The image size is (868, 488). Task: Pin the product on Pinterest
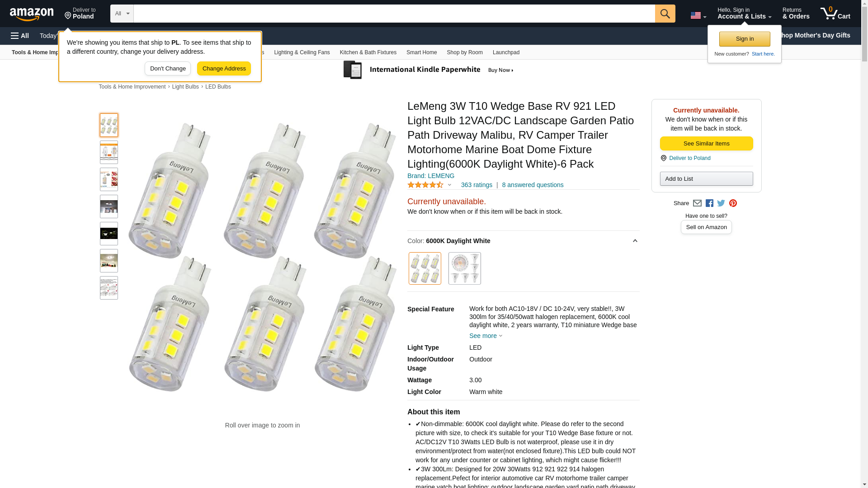[733, 203]
